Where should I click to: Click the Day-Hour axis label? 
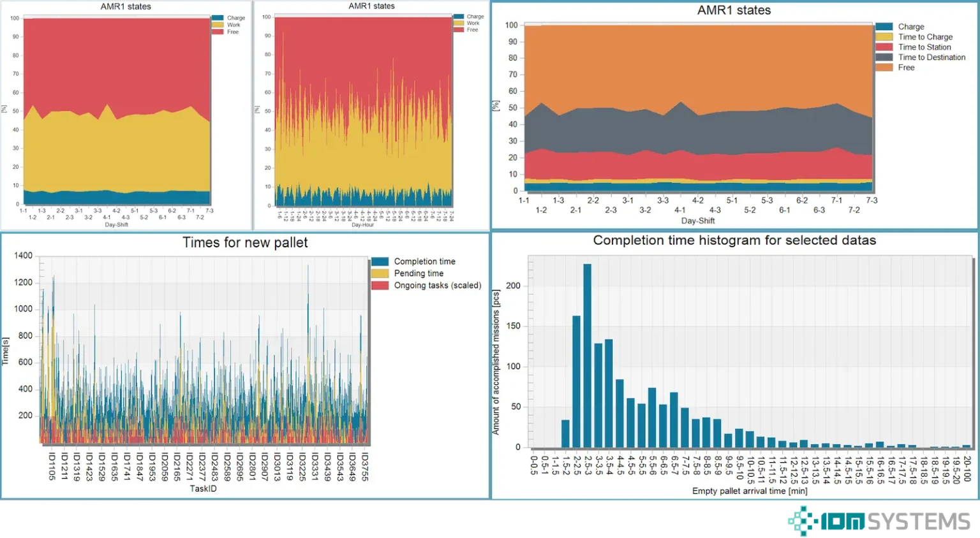pyautogui.click(x=362, y=225)
